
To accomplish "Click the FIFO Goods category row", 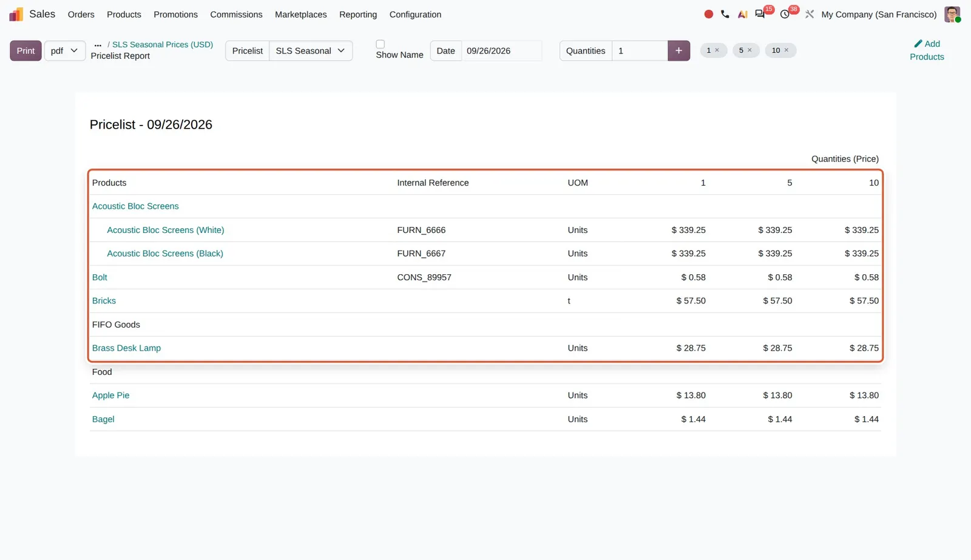I will [x=486, y=325].
